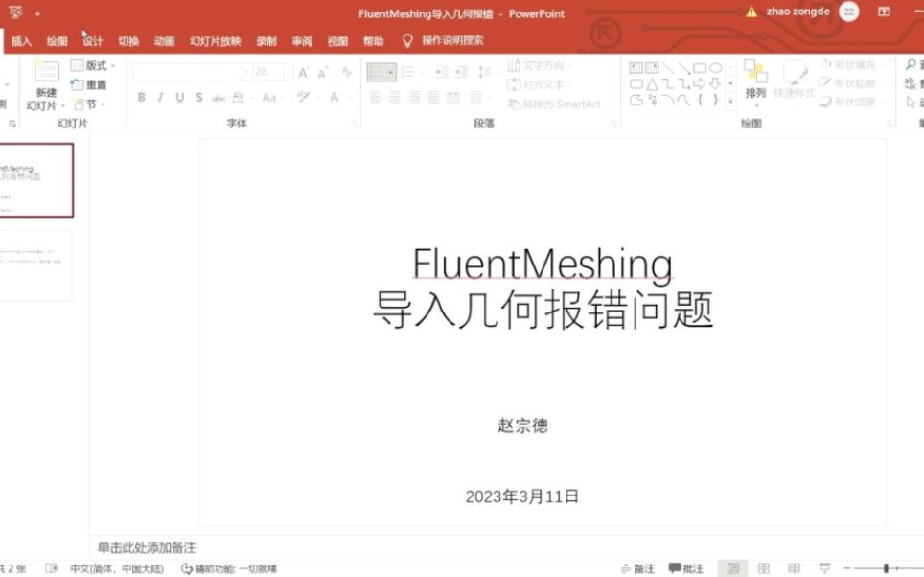Toggle bold formatting (B)
924x577 pixels.
coord(142,97)
